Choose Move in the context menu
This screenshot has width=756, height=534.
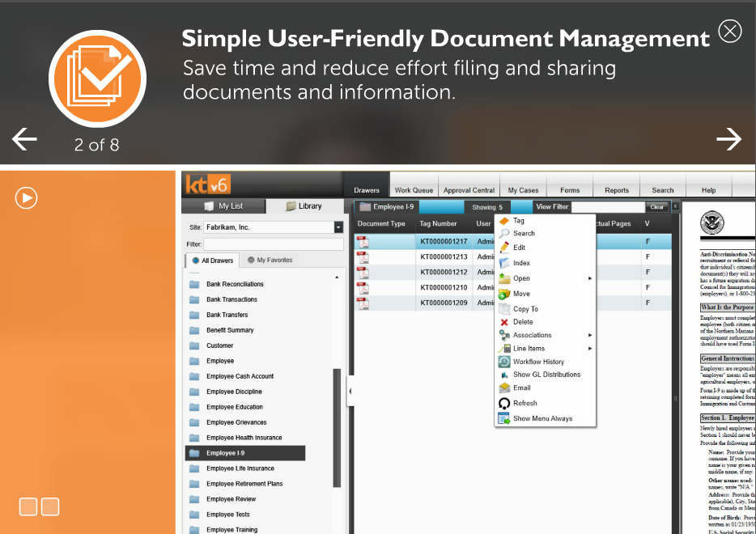point(545,294)
